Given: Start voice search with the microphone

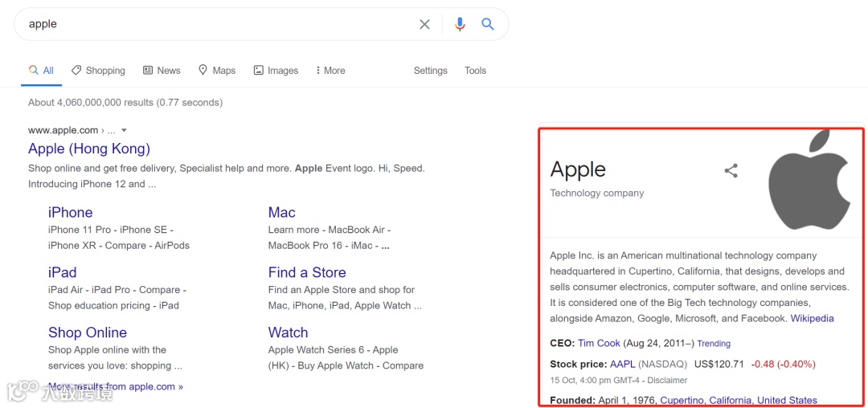Looking at the screenshot, I should coord(460,24).
